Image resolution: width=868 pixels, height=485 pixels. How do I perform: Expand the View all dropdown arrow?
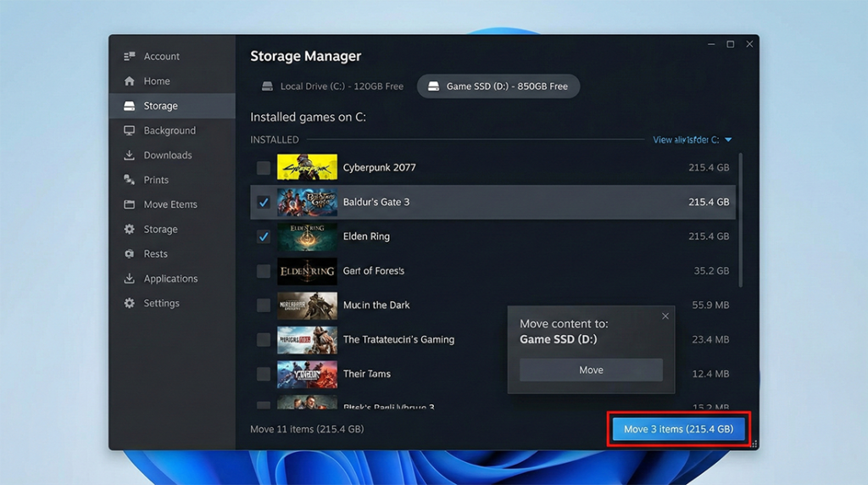pyautogui.click(x=728, y=140)
